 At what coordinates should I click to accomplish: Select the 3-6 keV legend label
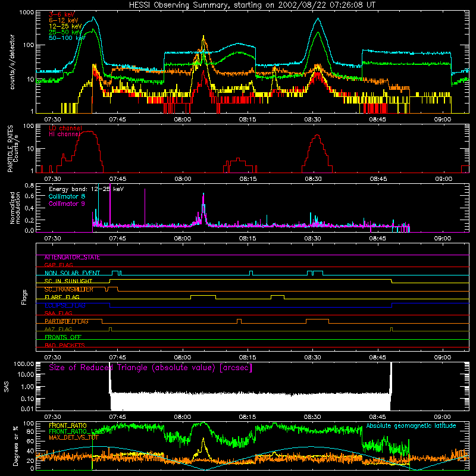[62, 14]
